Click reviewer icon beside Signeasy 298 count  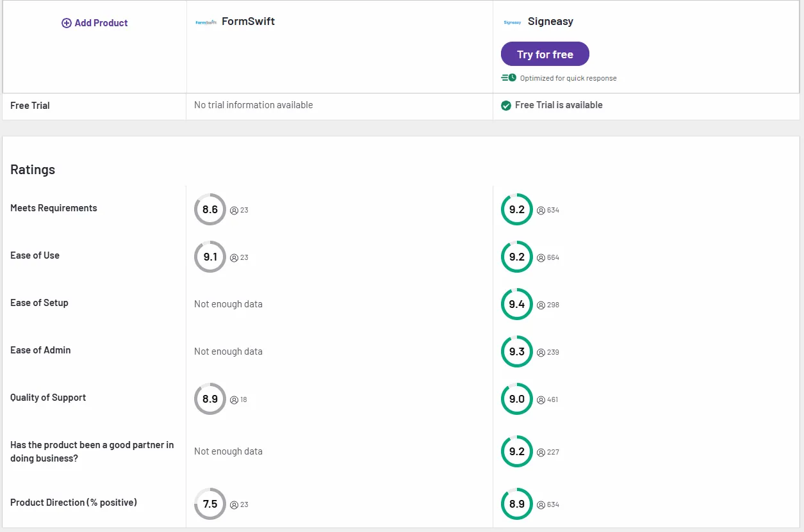[x=541, y=305]
